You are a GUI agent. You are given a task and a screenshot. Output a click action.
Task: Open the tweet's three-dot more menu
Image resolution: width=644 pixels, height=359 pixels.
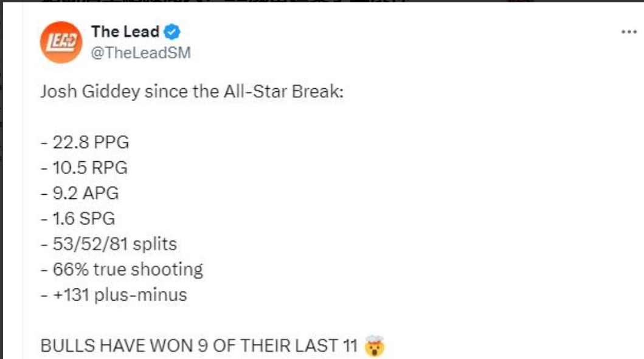coord(628,32)
